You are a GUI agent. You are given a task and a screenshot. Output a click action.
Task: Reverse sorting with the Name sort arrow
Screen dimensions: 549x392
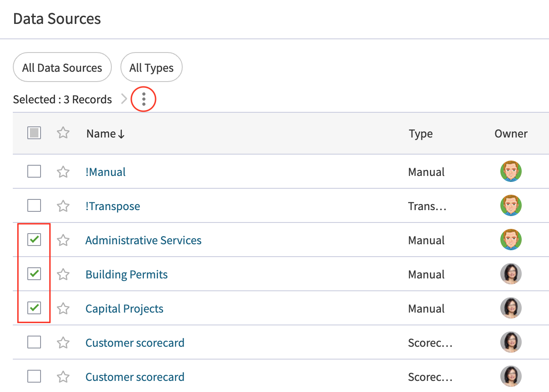click(121, 134)
